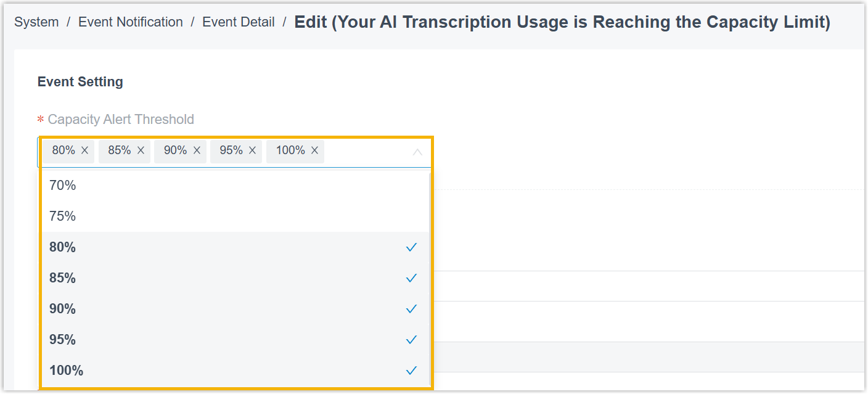Screen dimensions: 868x394
Task: Remove the 85% tag
Action: [x=141, y=150]
